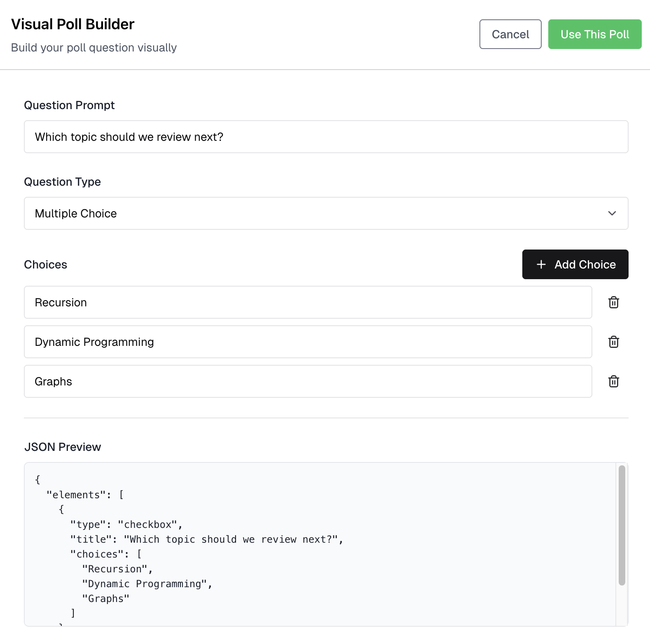
Task: Click the Add Choice button
Action: (575, 264)
